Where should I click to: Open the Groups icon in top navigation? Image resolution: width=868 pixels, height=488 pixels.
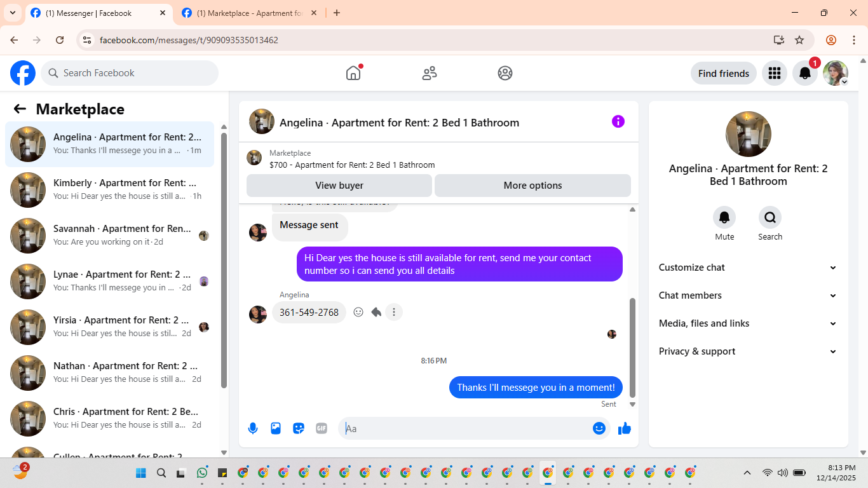pos(505,73)
